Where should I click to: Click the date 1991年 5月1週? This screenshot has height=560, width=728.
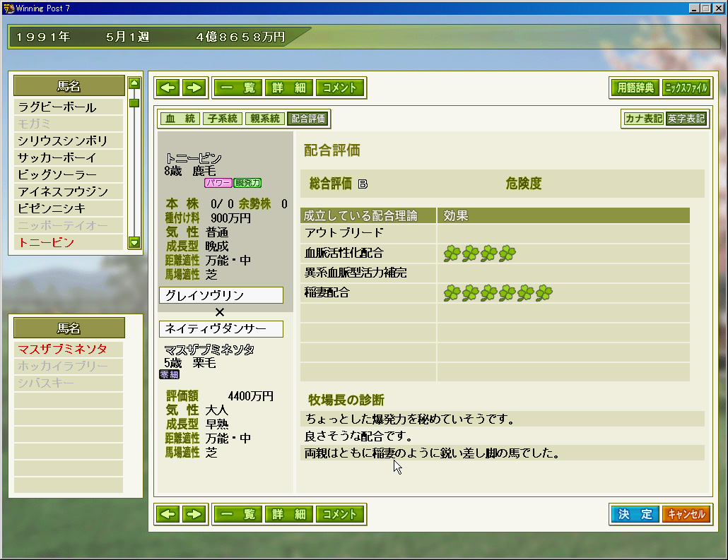click(83, 37)
